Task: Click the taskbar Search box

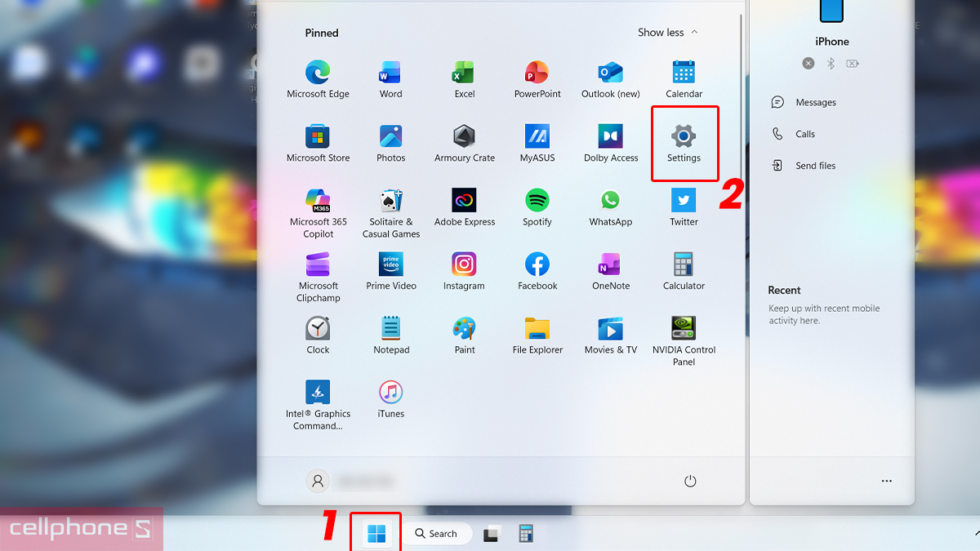Action: coord(437,533)
